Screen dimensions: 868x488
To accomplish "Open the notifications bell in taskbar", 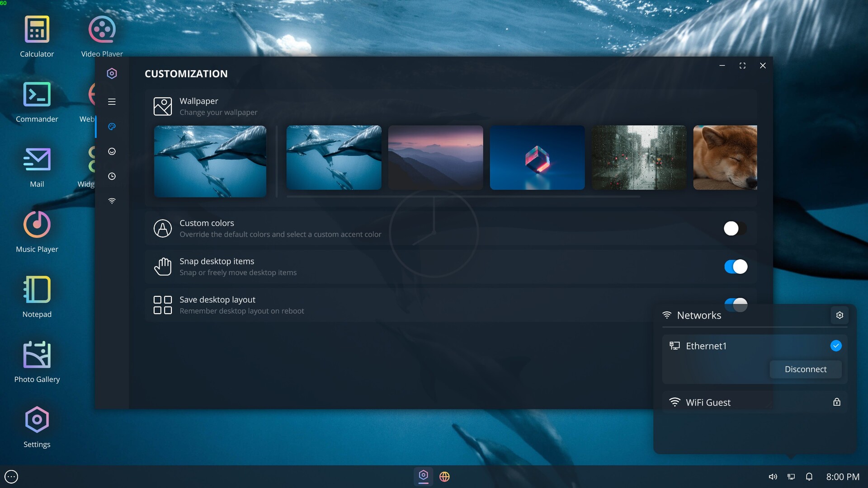I will click(809, 477).
